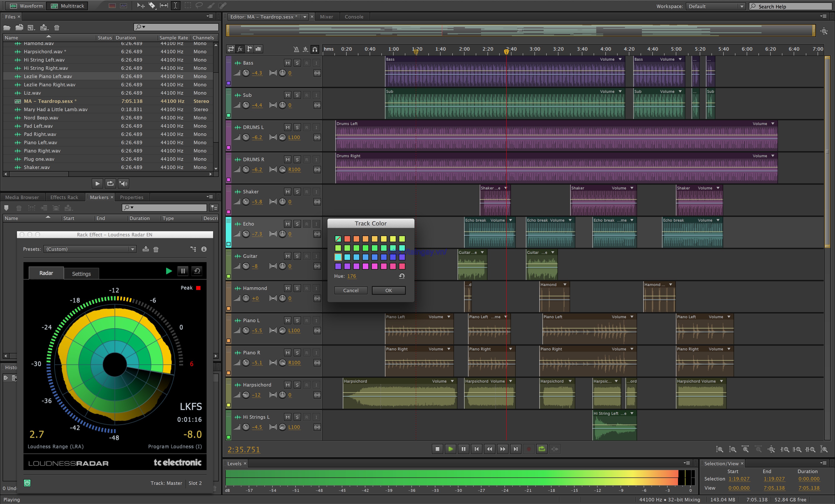The width and height of the screenshot is (835, 504).
Task: Click the OK button in Track Color dialog
Action: [388, 290]
